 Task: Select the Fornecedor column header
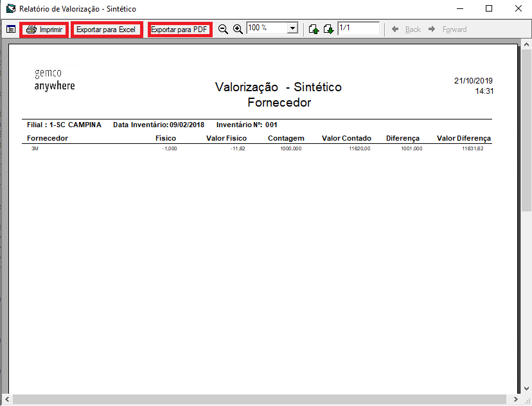(48, 138)
